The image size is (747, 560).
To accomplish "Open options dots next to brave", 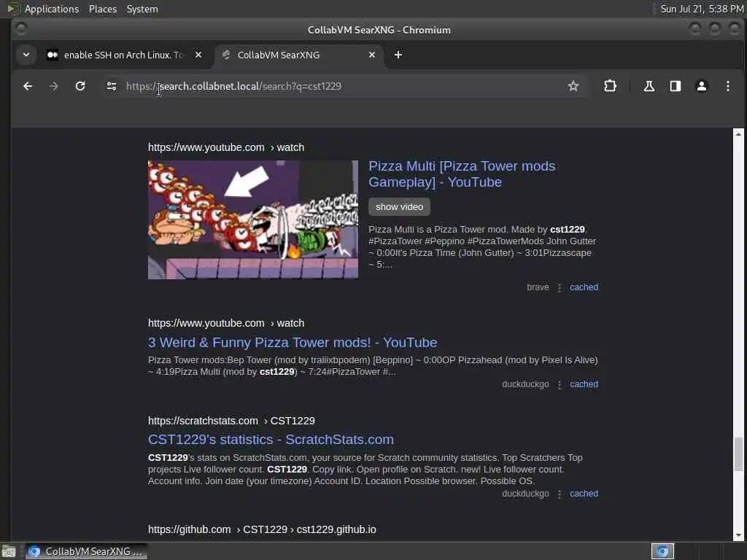I will tap(560, 287).
